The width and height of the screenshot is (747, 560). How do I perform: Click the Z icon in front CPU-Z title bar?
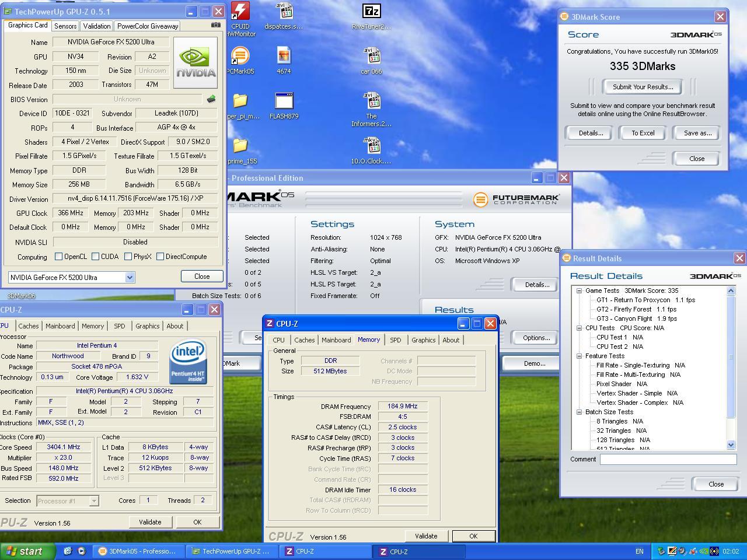(x=270, y=323)
